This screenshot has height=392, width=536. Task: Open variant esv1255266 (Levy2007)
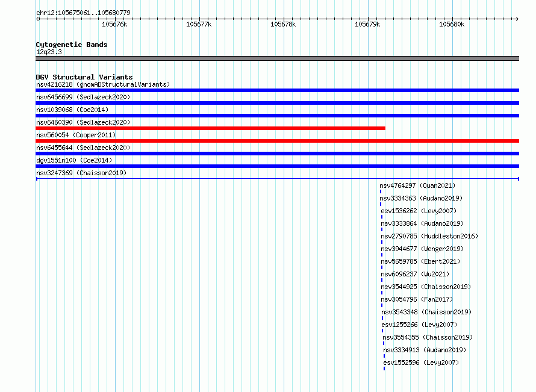coord(419,325)
